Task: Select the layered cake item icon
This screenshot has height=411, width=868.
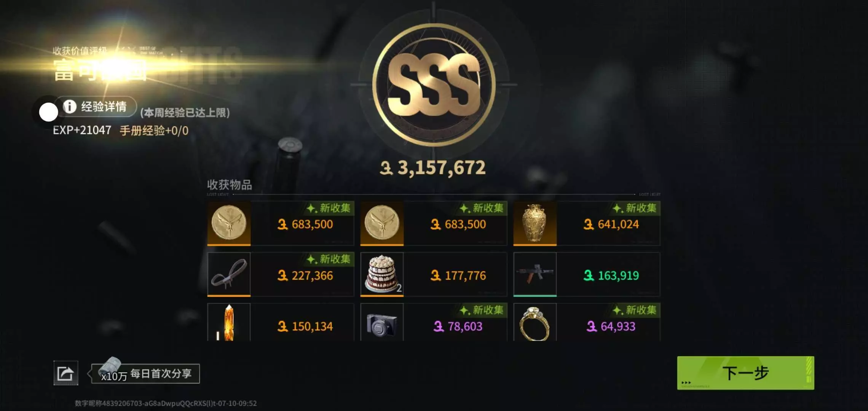Action: 382,274
